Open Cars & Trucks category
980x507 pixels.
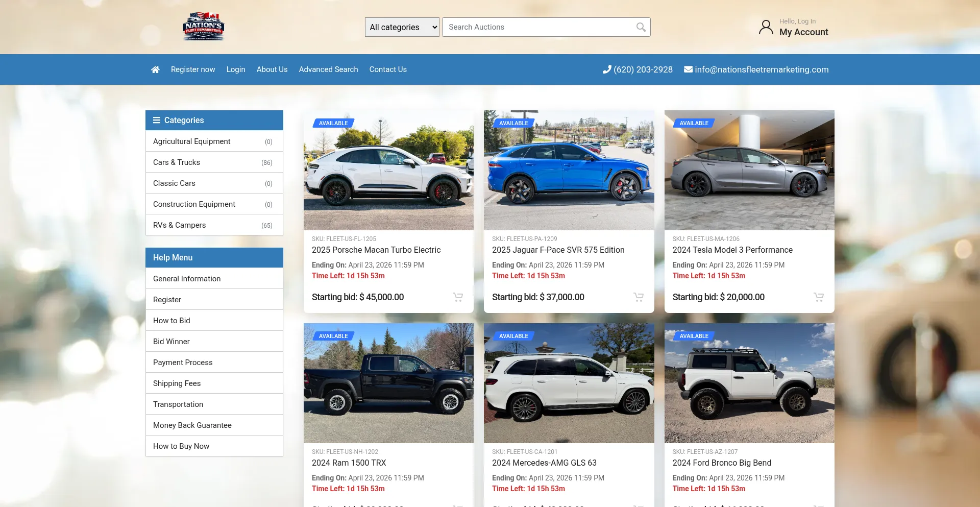[x=214, y=162]
